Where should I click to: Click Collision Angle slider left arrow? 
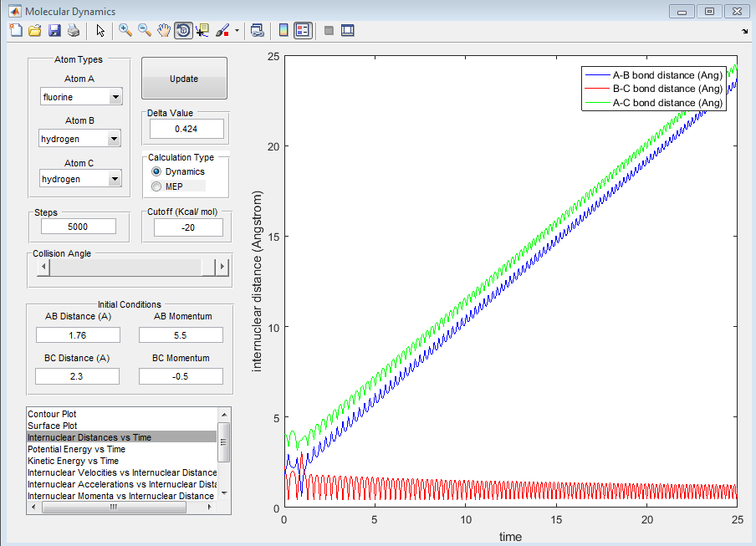coord(43,267)
